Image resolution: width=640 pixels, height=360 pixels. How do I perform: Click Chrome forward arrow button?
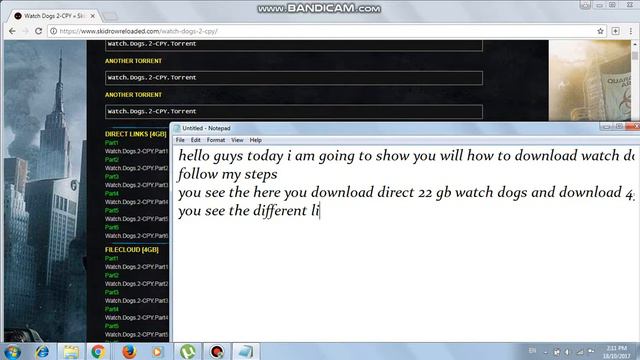coord(25,31)
